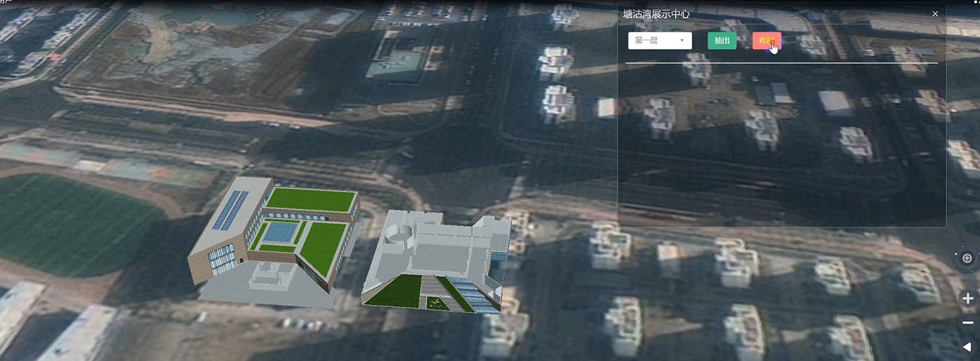The height and width of the screenshot is (361, 980).
Task: Click the horizontal divider line in panel
Action: coord(780,63)
